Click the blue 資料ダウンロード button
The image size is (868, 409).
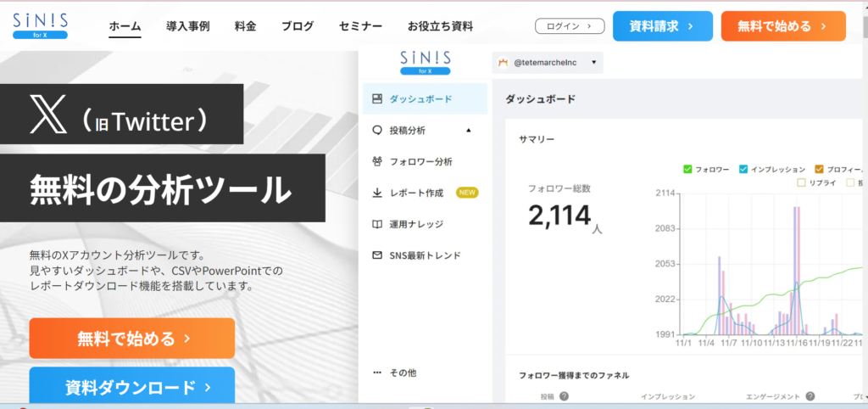click(131, 386)
